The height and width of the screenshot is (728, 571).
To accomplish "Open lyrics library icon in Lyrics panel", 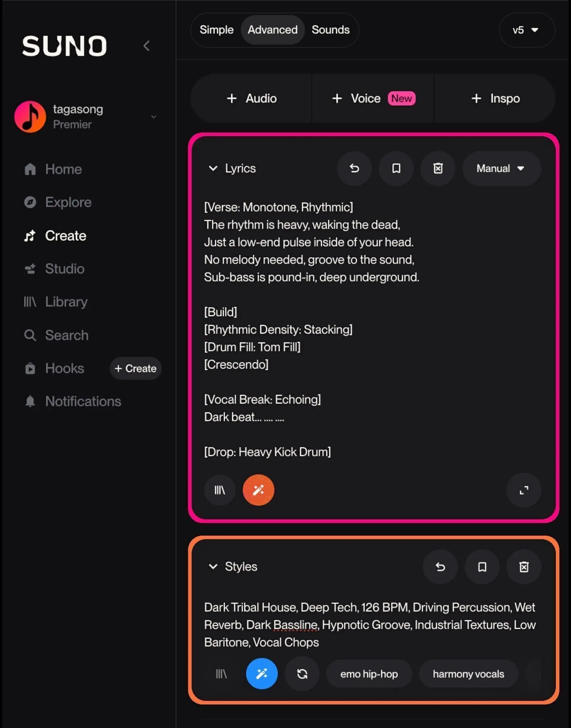I will coord(220,490).
